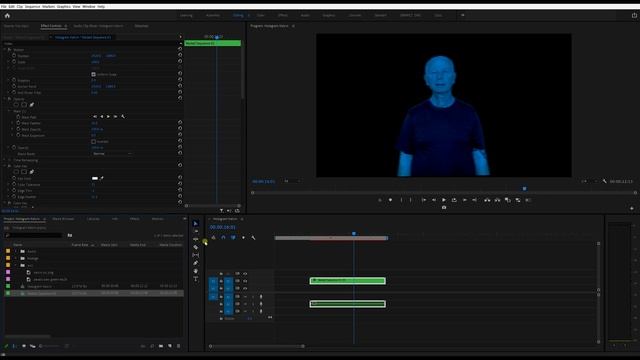The width and height of the screenshot is (640, 360).
Task: Add a marker from the timeline header
Action: tap(243, 238)
